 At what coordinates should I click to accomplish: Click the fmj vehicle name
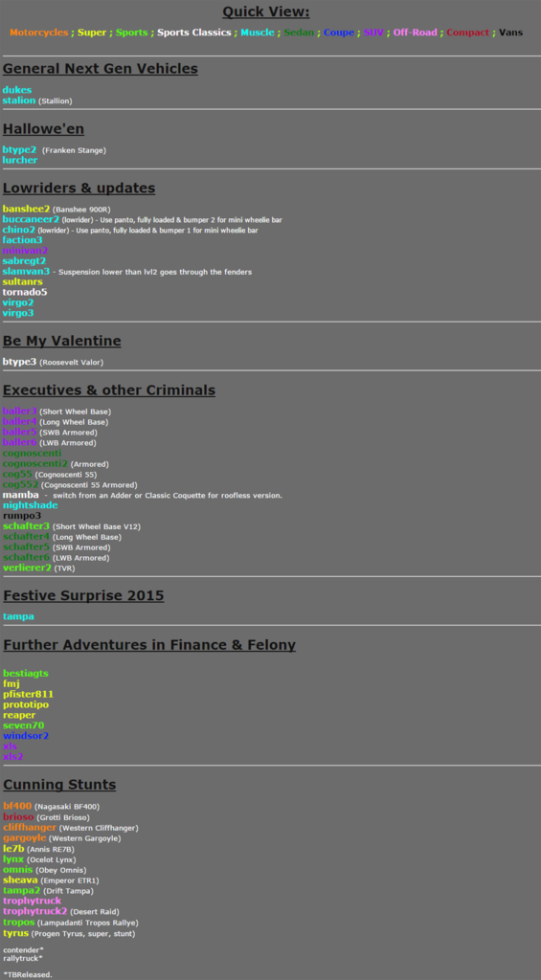click(11, 683)
